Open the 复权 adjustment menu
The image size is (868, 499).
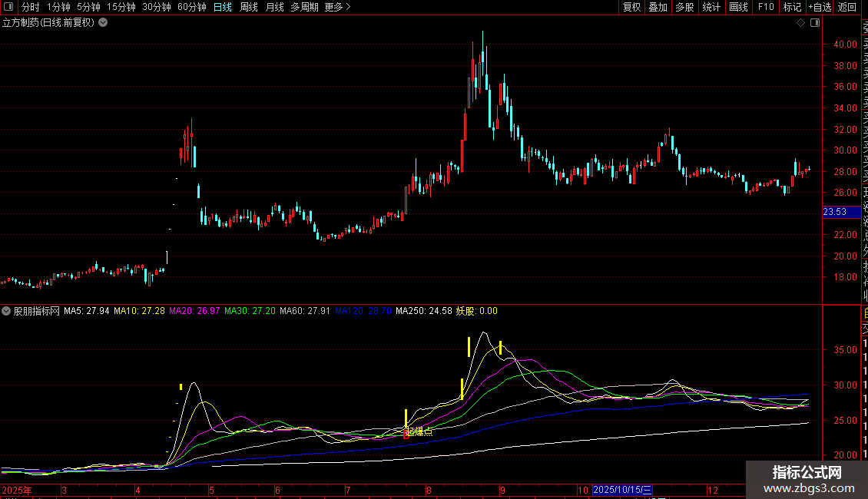point(631,7)
